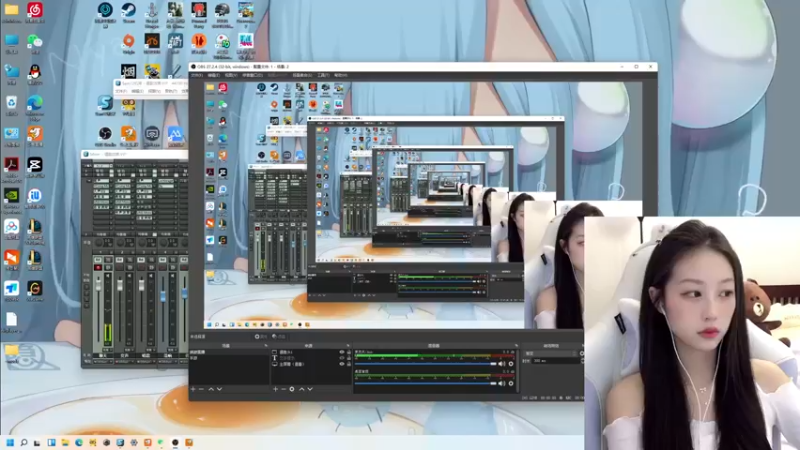Open File Explorer from the taskbar

65,442
